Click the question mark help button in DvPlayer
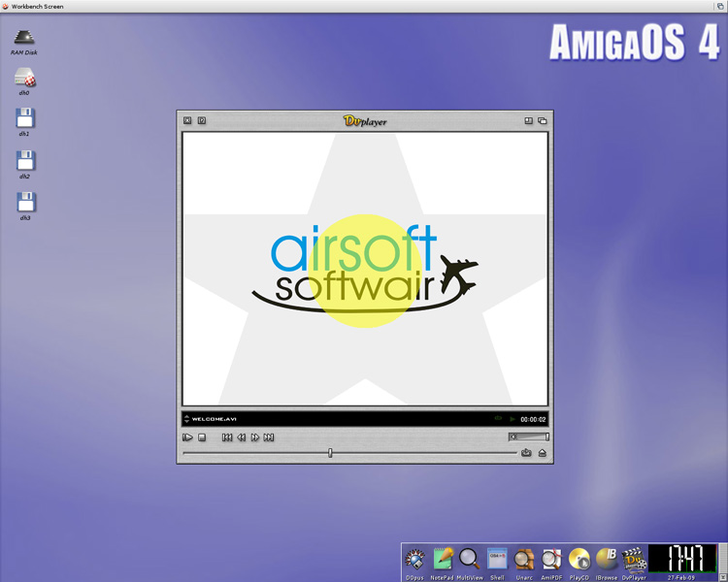The height and width of the screenshot is (582, 728). click(202, 120)
